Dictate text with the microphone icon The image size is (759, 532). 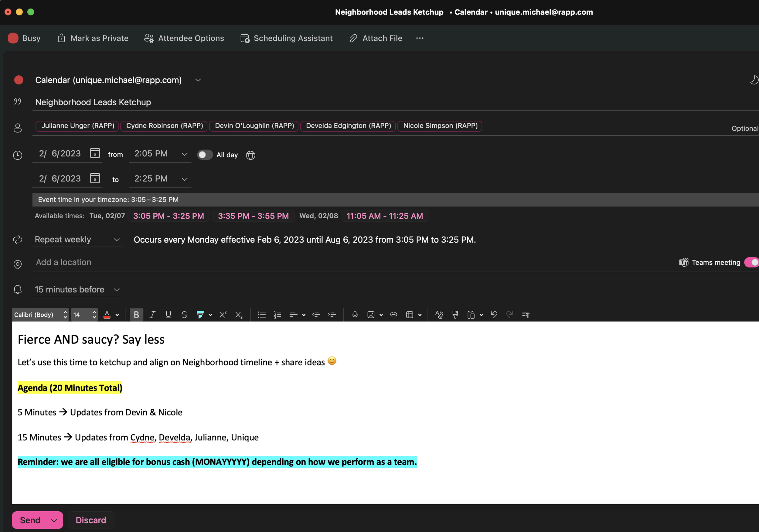pos(355,315)
